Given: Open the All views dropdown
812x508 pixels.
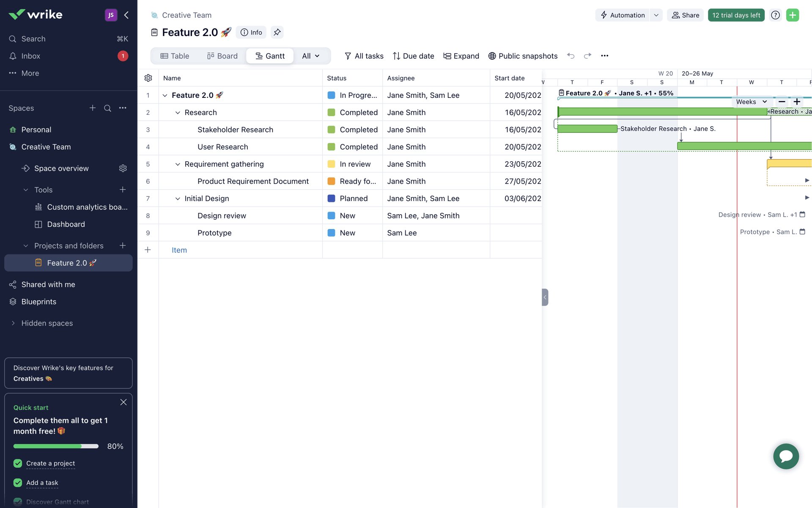Looking at the screenshot, I should [311, 56].
